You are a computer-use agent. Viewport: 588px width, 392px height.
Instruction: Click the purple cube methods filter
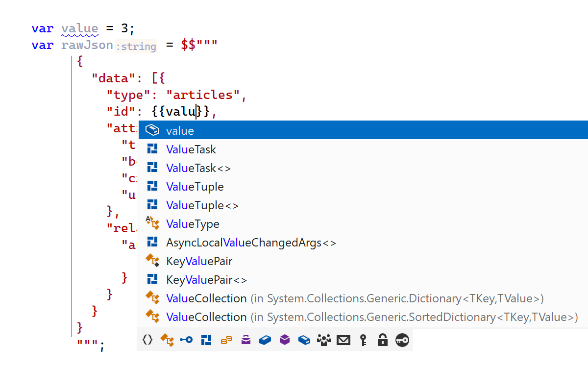coord(285,340)
